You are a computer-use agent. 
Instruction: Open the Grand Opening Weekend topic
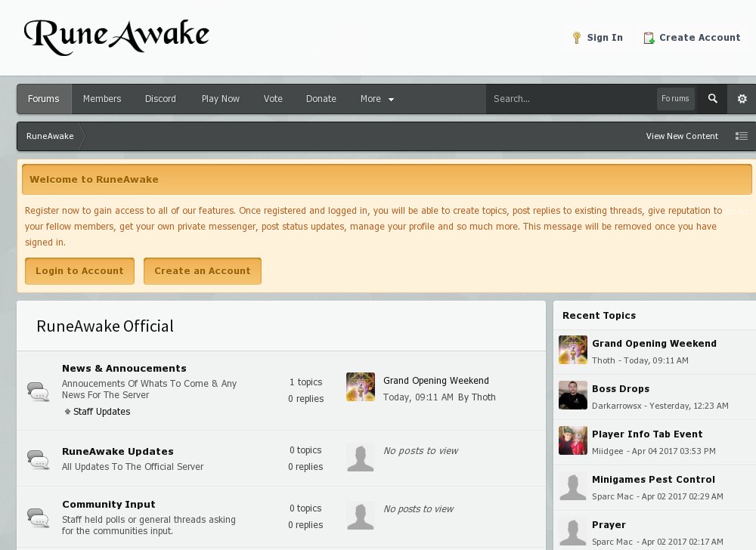click(x=436, y=381)
